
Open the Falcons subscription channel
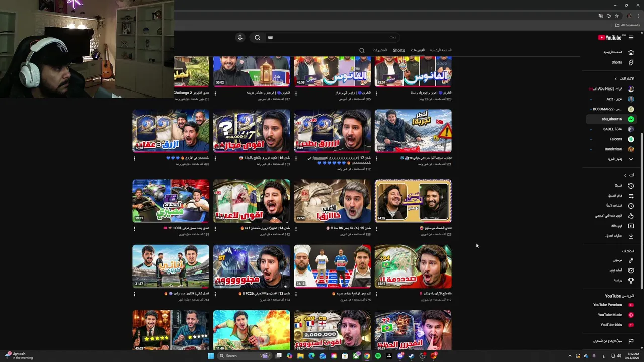pyautogui.click(x=616, y=139)
